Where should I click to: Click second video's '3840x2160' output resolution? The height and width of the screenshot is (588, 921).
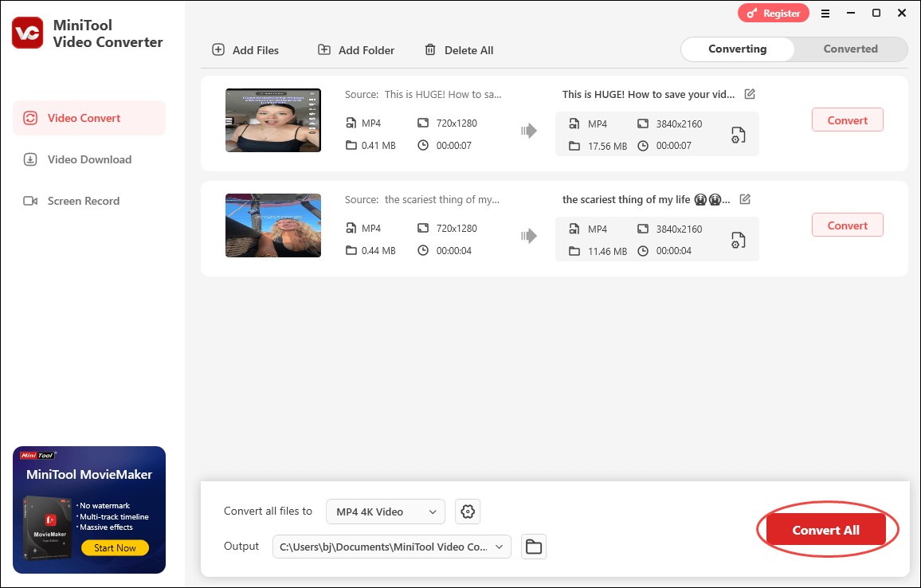pyautogui.click(x=679, y=229)
